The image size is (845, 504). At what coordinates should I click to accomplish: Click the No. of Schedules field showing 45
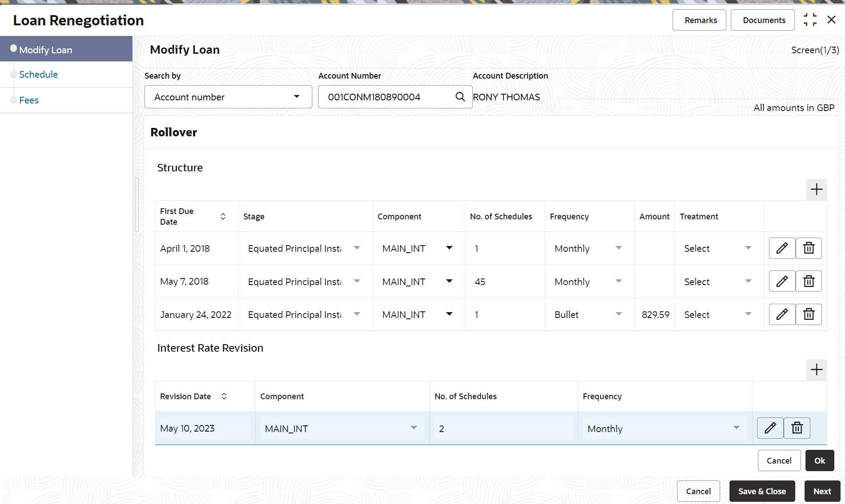pos(504,282)
